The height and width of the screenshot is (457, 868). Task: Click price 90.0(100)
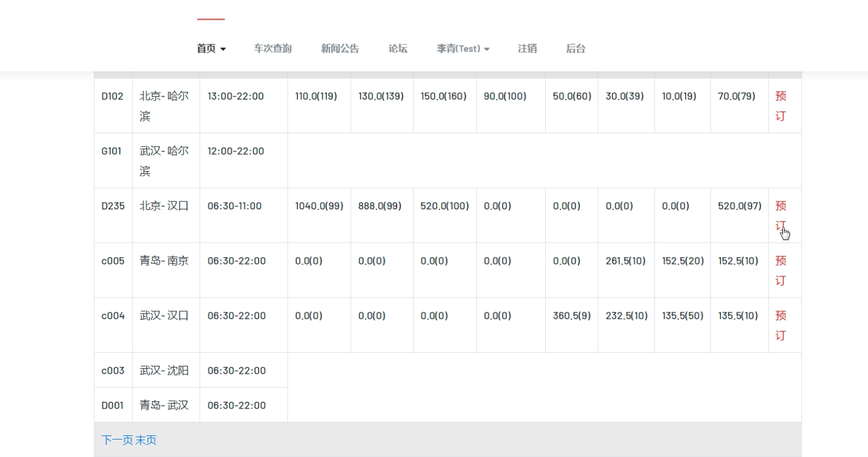click(505, 96)
